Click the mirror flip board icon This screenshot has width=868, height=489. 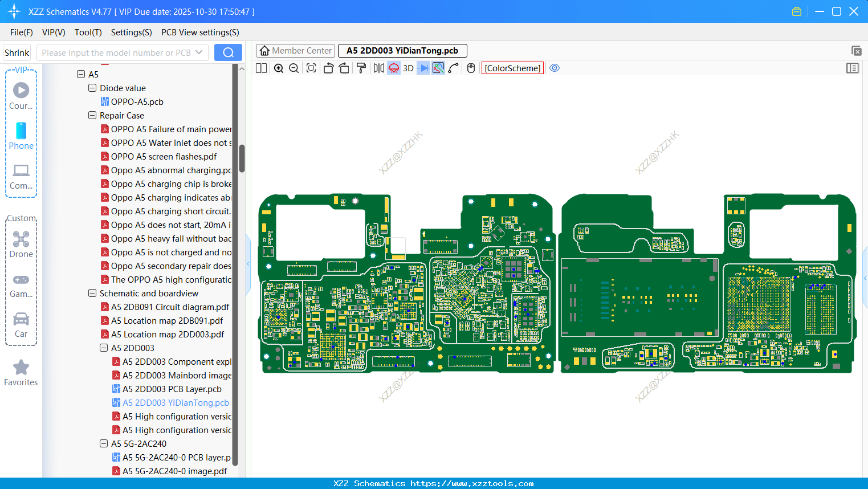pos(378,68)
